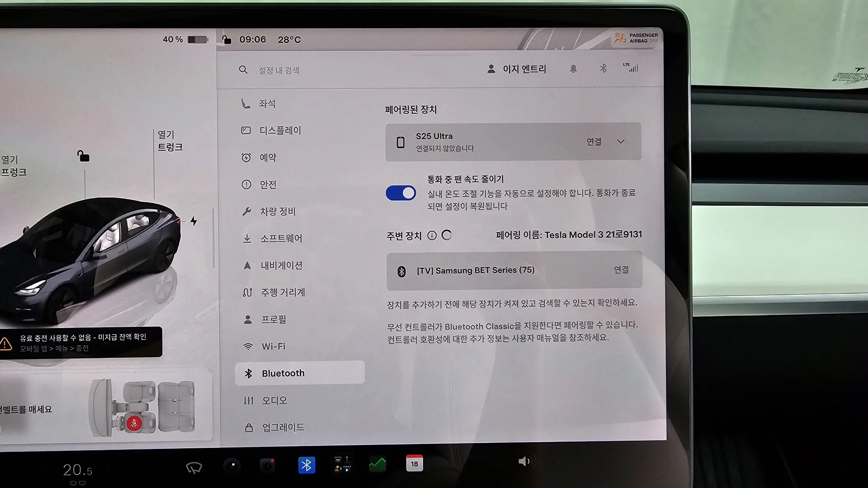Tap 열기 트렁크 to open the trunk

click(x=170, y=141)
